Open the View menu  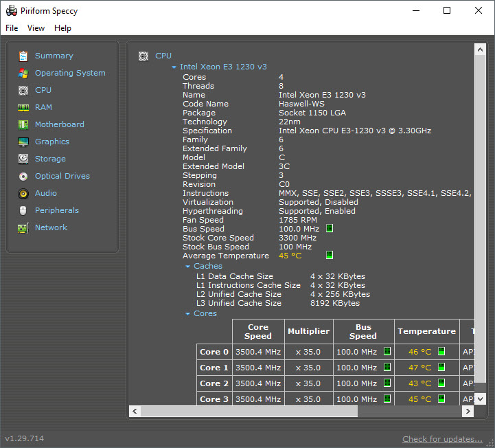[36, 28]
